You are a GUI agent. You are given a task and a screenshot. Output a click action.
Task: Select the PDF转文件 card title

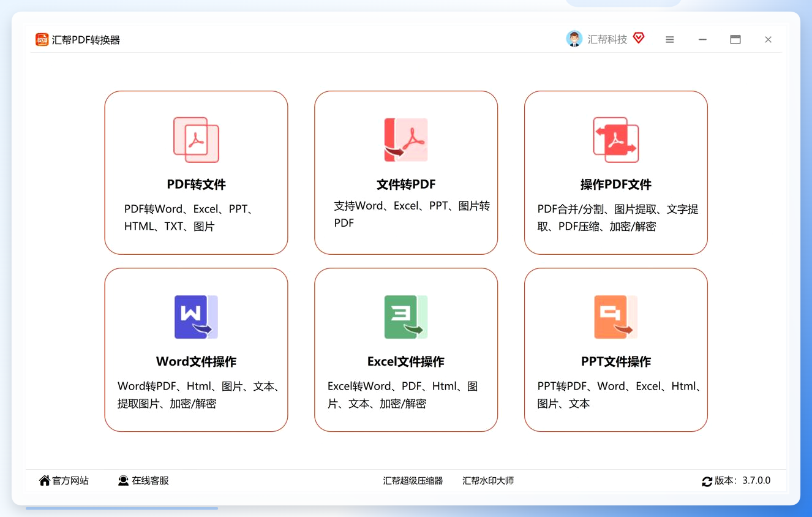(x=196, y=184)
